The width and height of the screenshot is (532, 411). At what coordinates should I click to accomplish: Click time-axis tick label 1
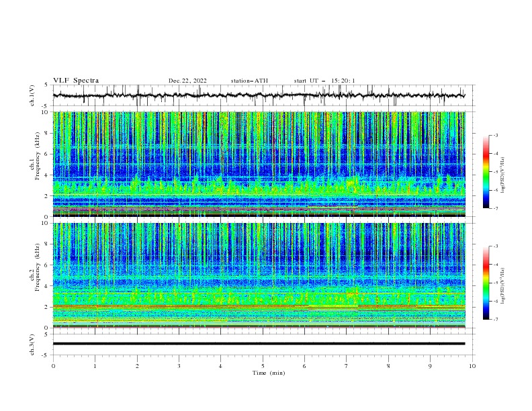(x=95, y=366)
